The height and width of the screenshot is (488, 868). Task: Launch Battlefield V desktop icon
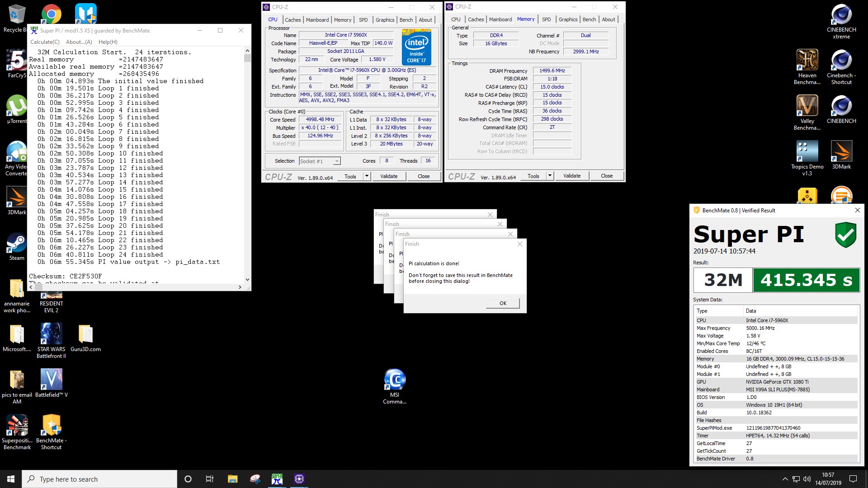click(x=51, y=383)
